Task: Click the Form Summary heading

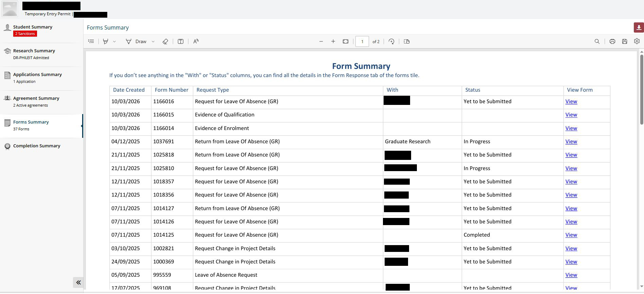Action: (361, 66)
